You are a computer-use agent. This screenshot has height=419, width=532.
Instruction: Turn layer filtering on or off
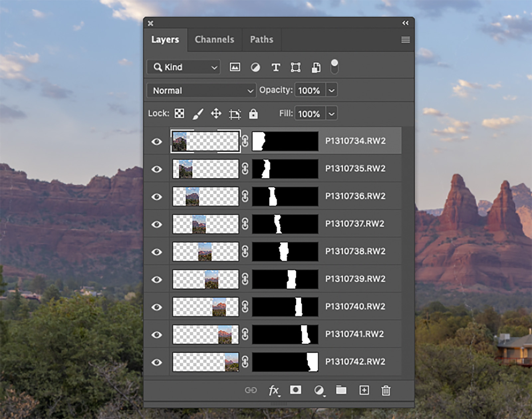click(334, 67)
